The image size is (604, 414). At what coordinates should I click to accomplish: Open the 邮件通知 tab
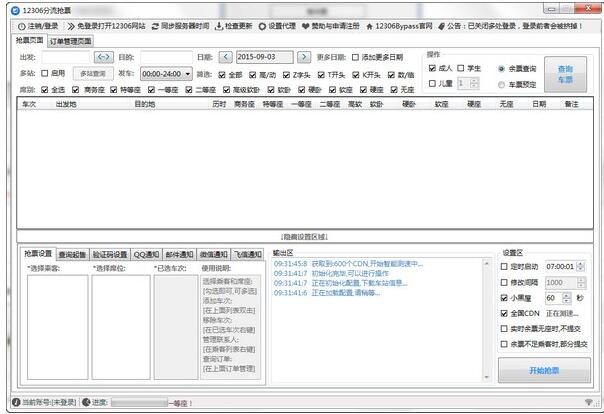click(x=180, y=255)
